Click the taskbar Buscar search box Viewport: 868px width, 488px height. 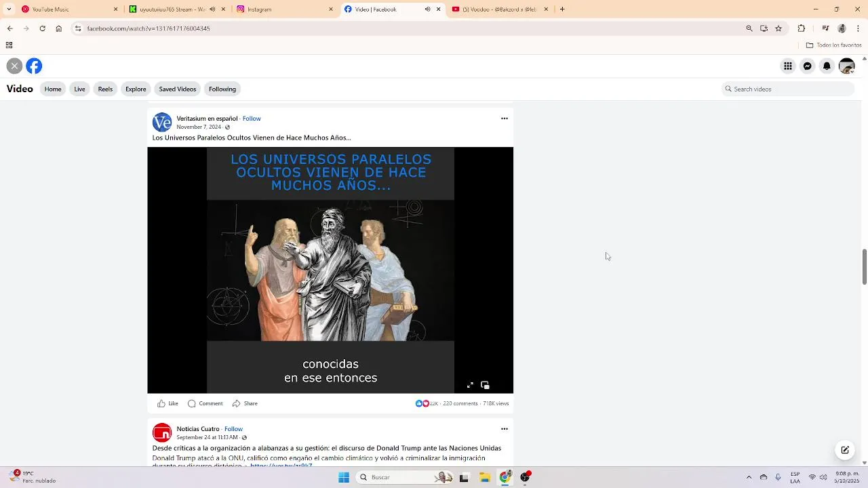pyautogui.click(x=405, y=477)
